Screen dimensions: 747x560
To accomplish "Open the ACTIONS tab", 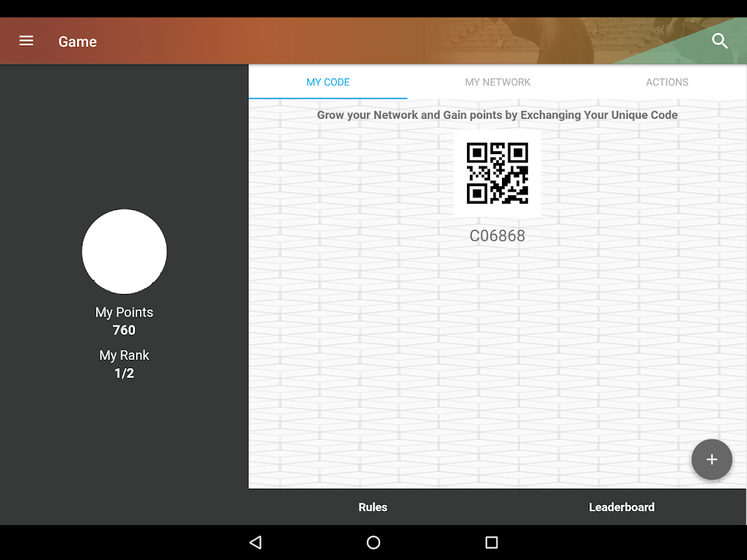I will 667,82.
